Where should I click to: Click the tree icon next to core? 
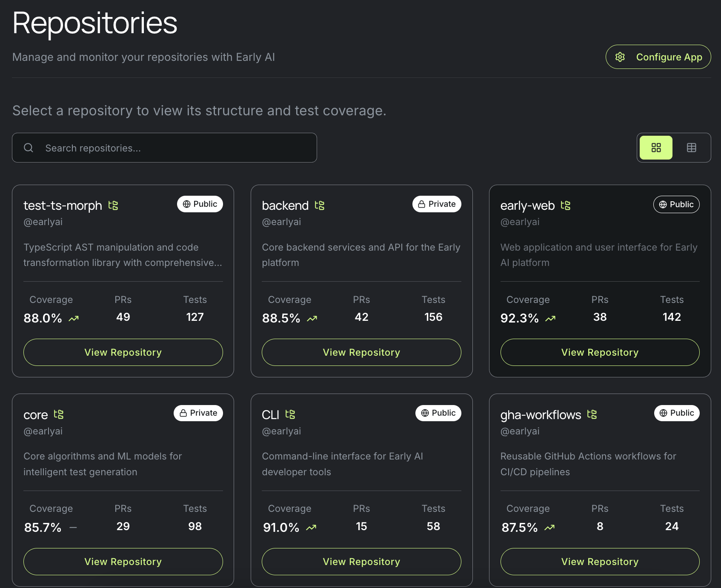click(59, 414)
